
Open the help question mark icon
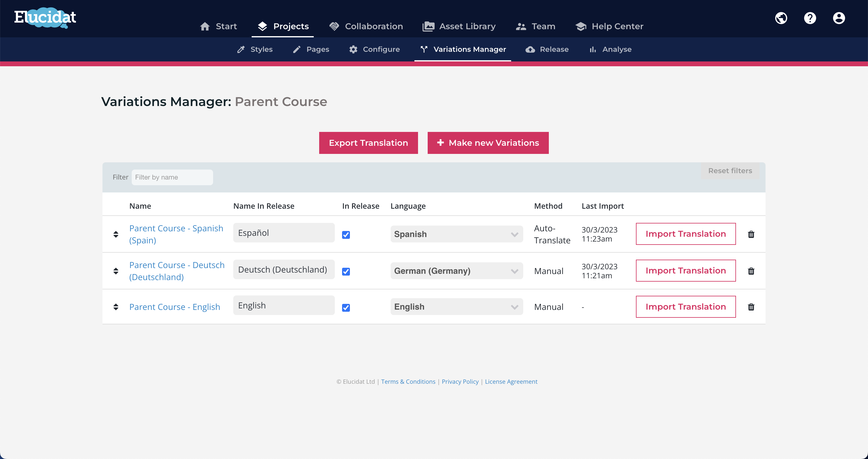click(x=810, y=18)
